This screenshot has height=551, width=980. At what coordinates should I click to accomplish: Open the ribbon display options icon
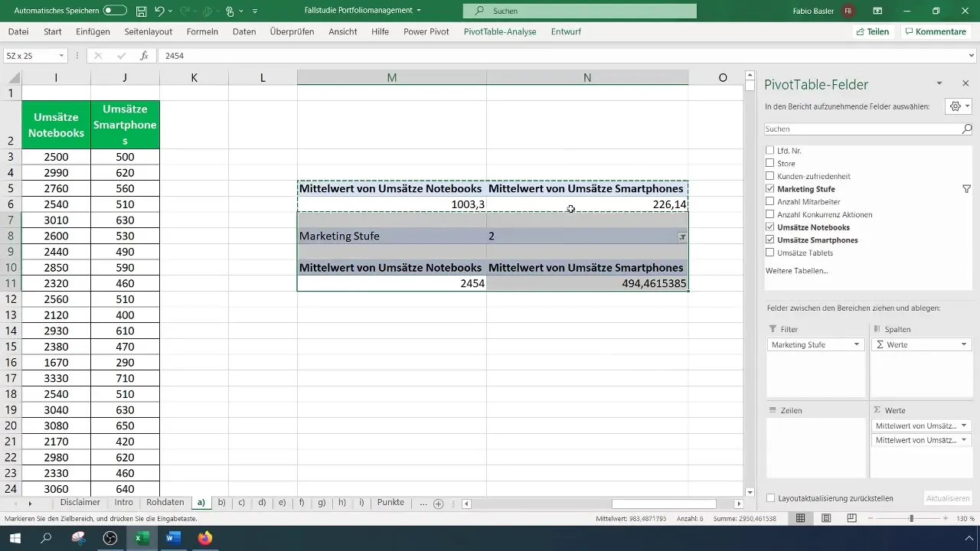877,11
